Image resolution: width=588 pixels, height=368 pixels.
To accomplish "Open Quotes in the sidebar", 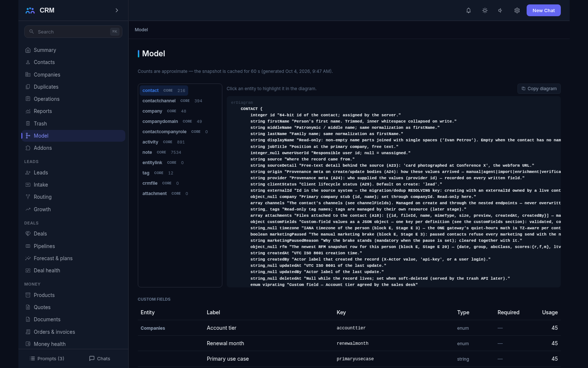I will [73, 307].
